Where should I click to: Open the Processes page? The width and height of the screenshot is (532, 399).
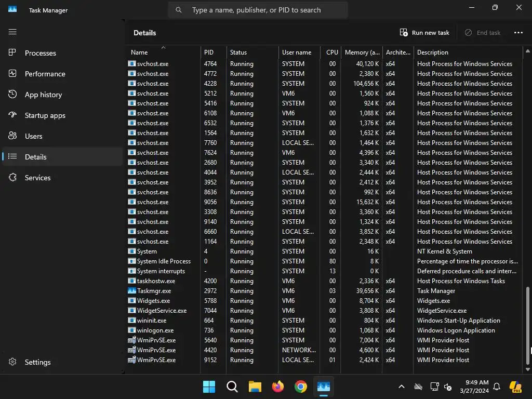coord(62,53)
